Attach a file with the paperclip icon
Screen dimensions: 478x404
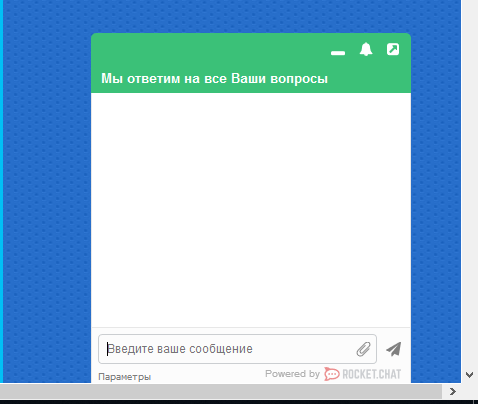coord(363,349)
